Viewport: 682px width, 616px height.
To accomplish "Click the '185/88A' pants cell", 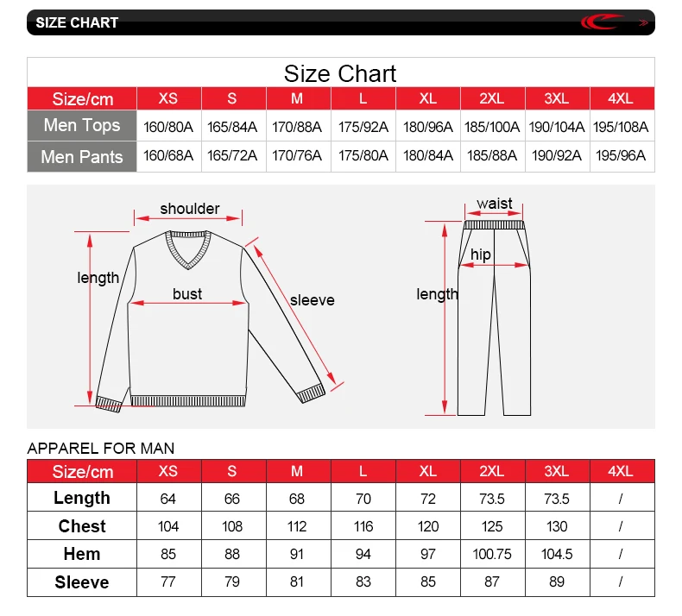I will point(492,155).
